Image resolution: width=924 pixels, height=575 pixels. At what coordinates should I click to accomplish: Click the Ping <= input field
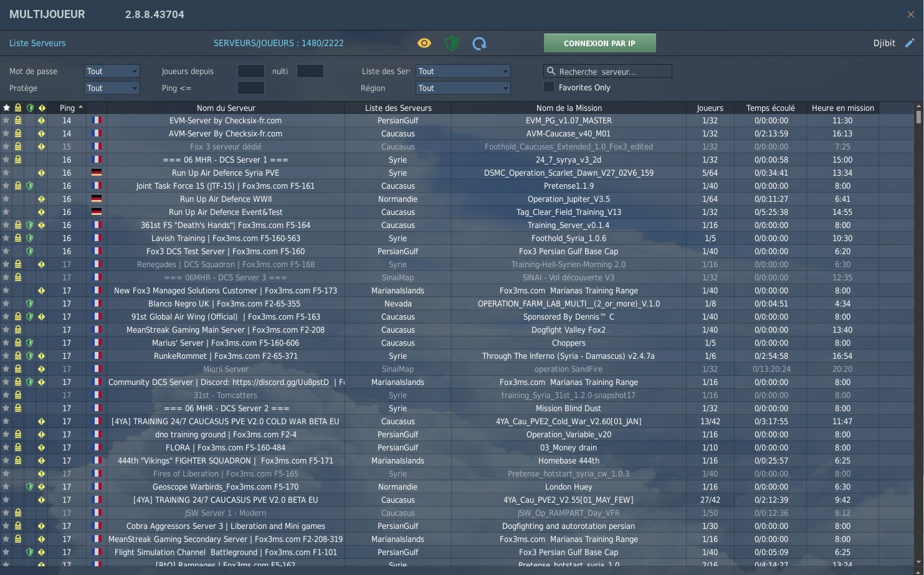pos(251,88)
